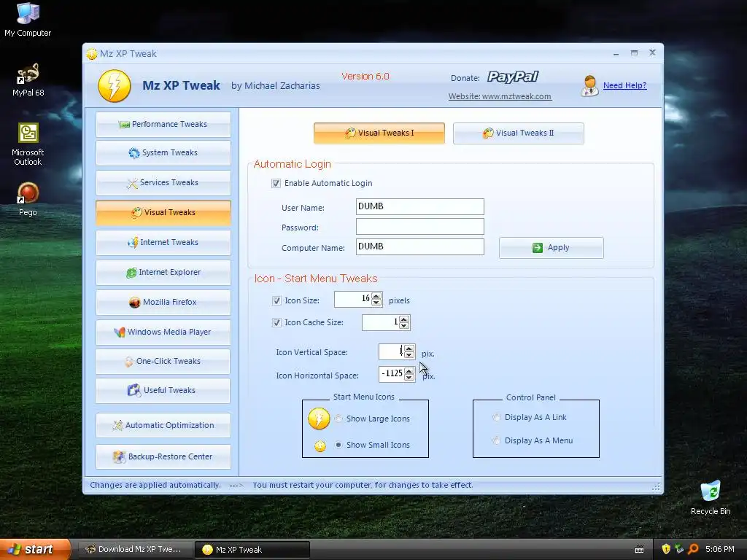Screen dimensions: 747x560
Task: Visit the www.mztweak.com website link
Action: coord(500,96)
